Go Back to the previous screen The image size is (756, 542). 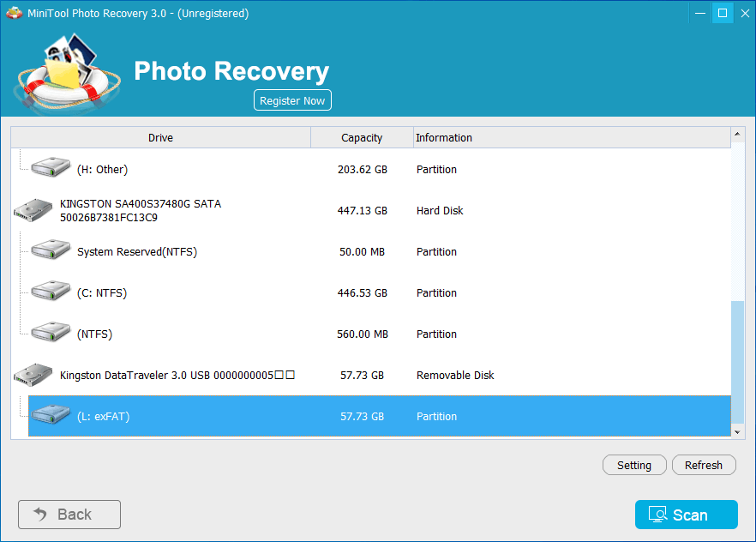pos(69,514)
